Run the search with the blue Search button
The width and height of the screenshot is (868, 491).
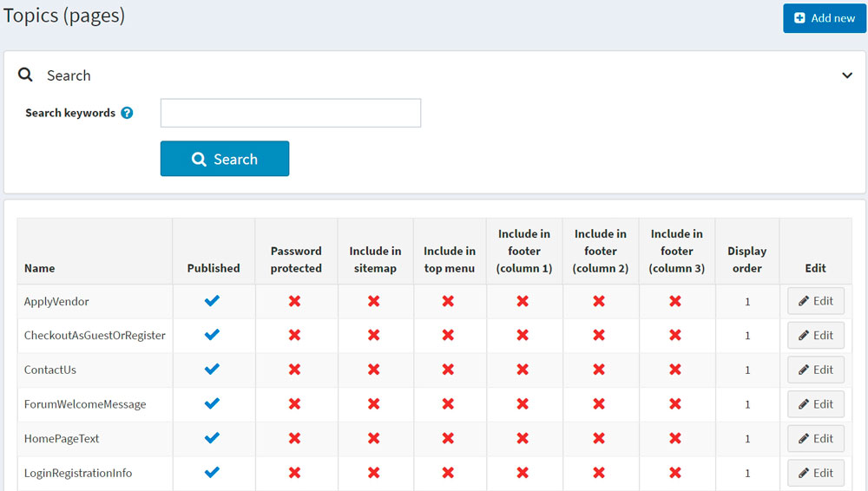click(x=225, y=159)
